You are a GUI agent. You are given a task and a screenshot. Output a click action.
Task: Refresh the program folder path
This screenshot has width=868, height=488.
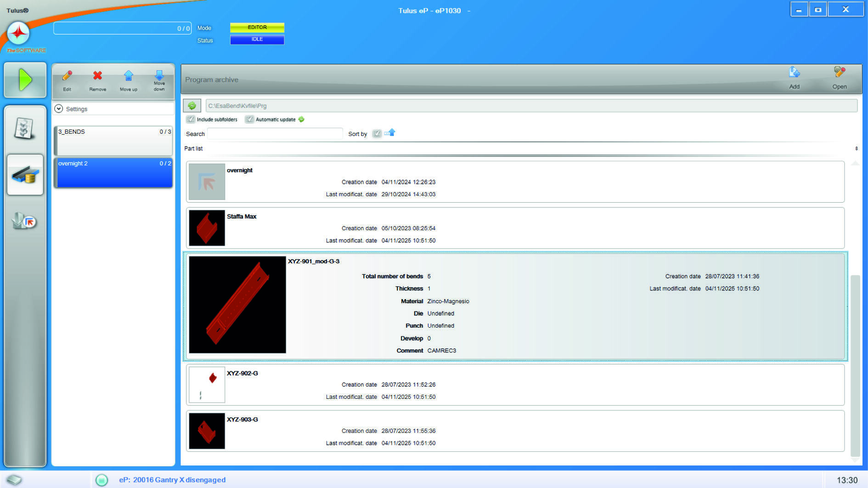coord(192,106)
